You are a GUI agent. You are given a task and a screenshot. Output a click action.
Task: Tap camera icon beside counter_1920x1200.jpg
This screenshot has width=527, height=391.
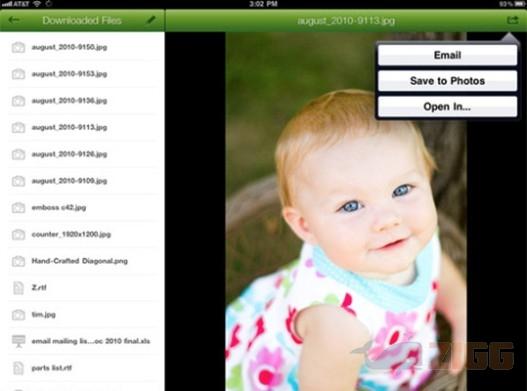(x=18, y=234)
